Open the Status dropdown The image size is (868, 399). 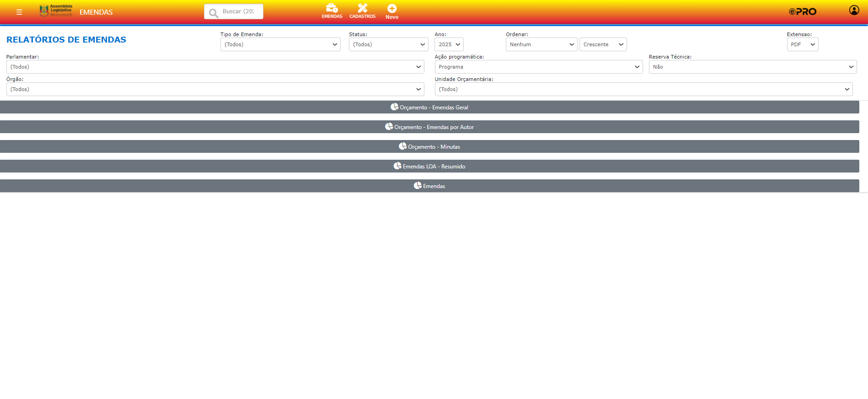click(388, 44)
